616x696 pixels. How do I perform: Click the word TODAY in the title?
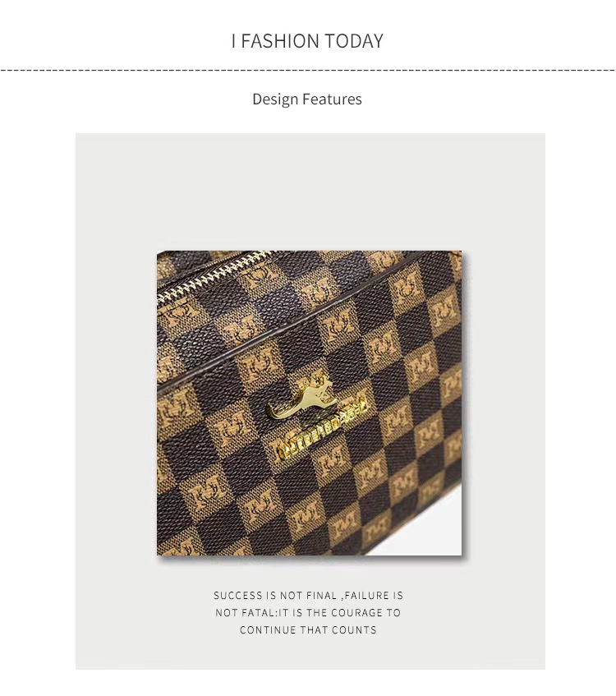tap(354, 41)
